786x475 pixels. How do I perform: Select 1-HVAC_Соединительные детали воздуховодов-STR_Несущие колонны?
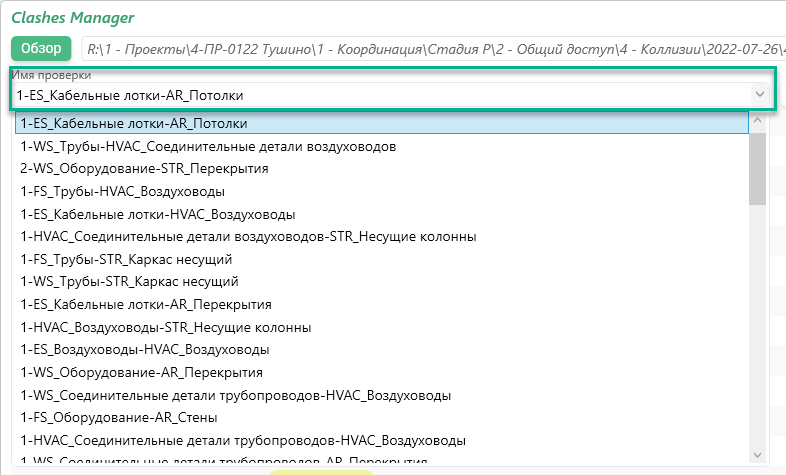[x=382, y=236]
